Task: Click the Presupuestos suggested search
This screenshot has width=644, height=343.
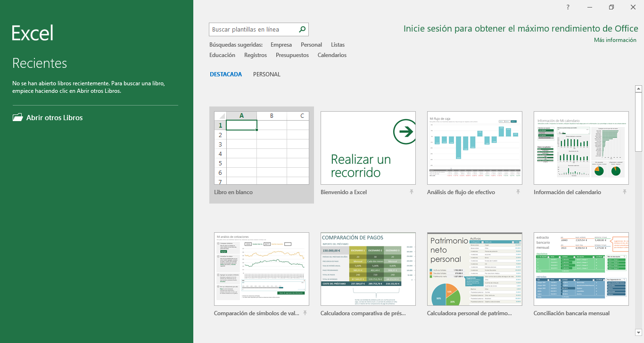Action: pyautogui.click(x=292, y=55)
